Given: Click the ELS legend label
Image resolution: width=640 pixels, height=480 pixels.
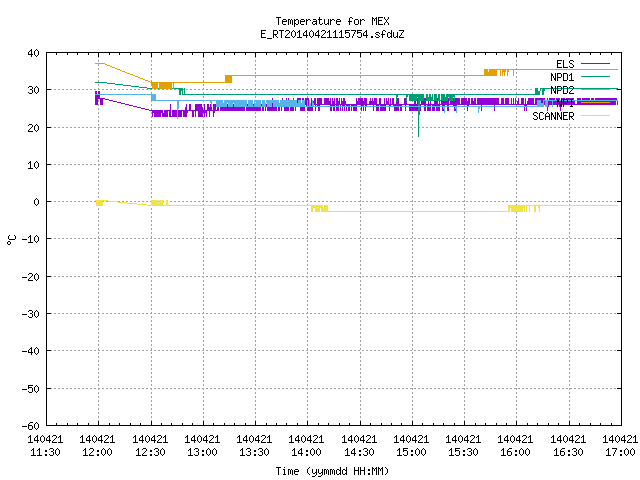Looking at the screenshot, I should pos(565,64).
